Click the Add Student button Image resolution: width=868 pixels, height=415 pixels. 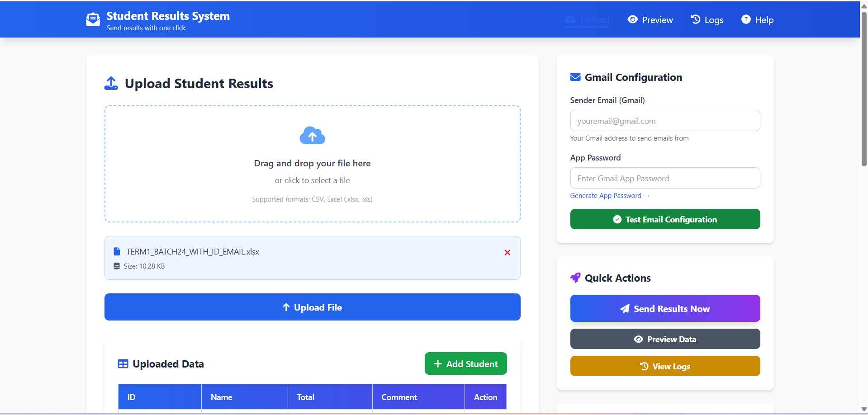[465, 363]
